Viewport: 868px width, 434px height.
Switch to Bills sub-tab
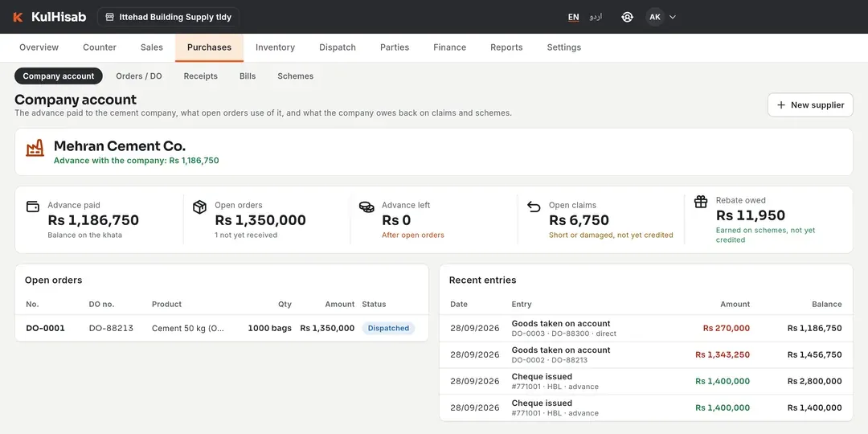pyautogui.click(x=248, y=76)
